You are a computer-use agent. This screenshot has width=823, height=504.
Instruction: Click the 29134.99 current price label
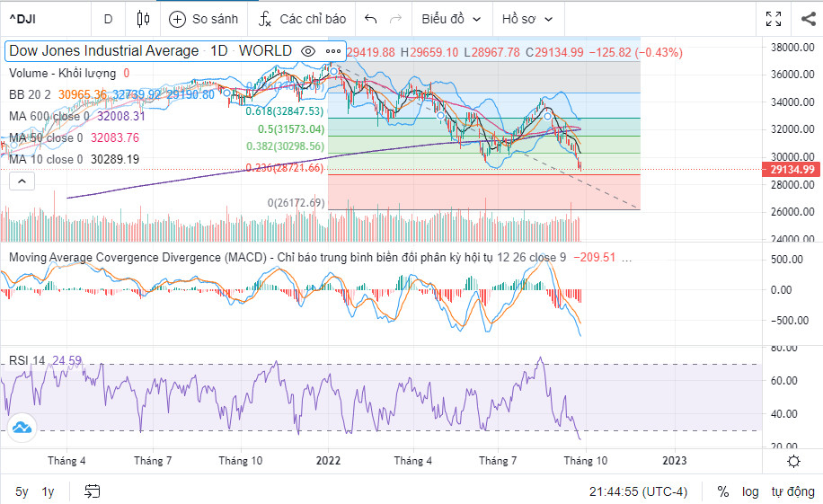792,170
